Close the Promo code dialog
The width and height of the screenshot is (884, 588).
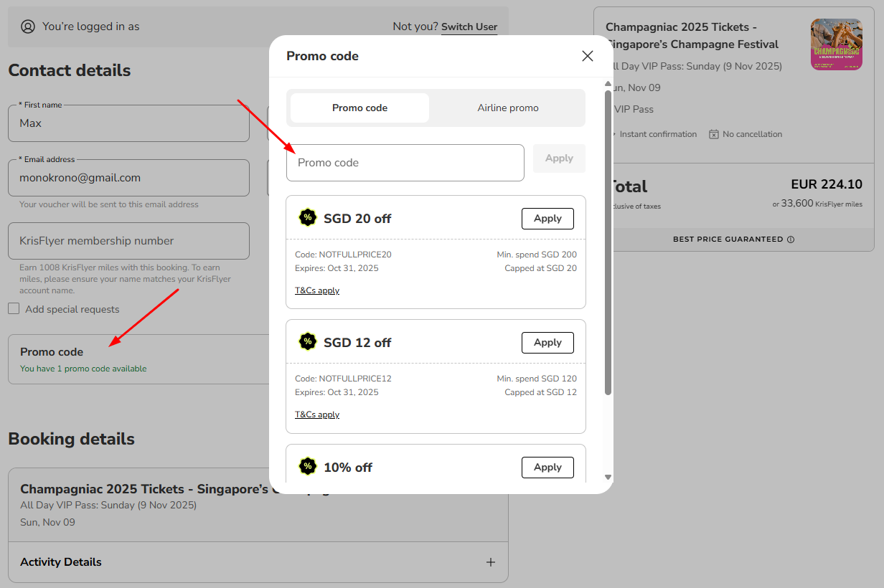coord(588,55)
